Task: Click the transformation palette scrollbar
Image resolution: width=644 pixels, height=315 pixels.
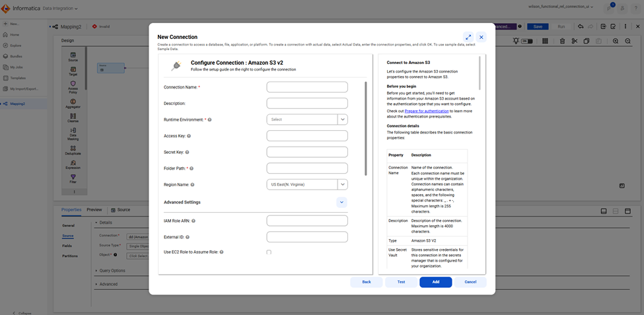Action: (x=86, y=68)
